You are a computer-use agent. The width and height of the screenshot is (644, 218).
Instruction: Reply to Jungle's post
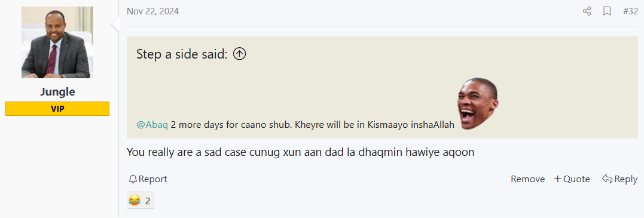pyautogui.click(x=619, y=179)
